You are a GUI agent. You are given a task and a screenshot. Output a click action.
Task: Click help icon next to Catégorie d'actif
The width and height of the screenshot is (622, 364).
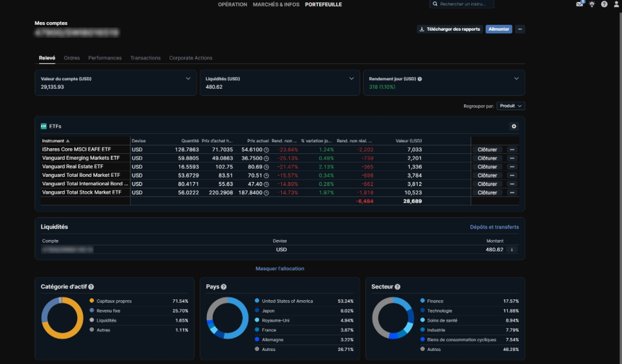click(91, 287)
